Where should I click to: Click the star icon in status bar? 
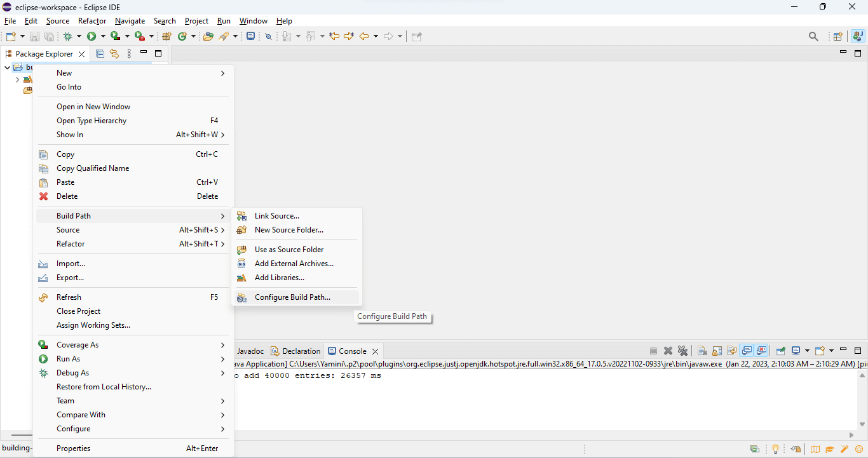(x=859, y=449)
